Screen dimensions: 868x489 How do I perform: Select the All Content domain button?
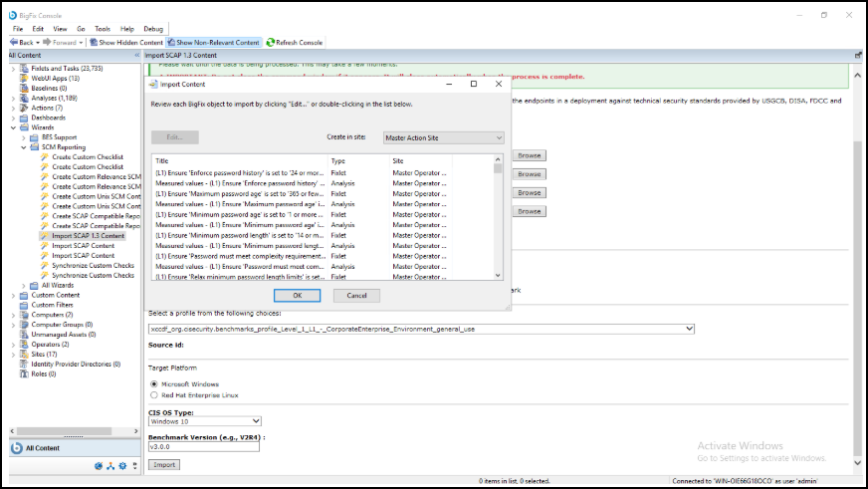click(75, 448)
